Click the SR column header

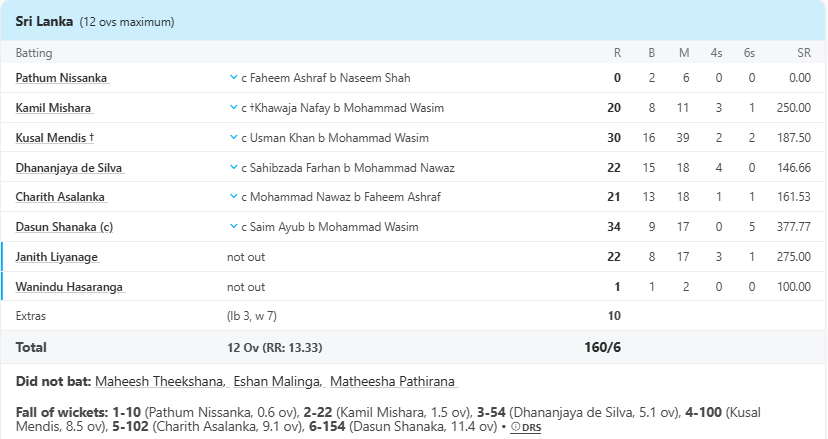[x=803, y=53]
